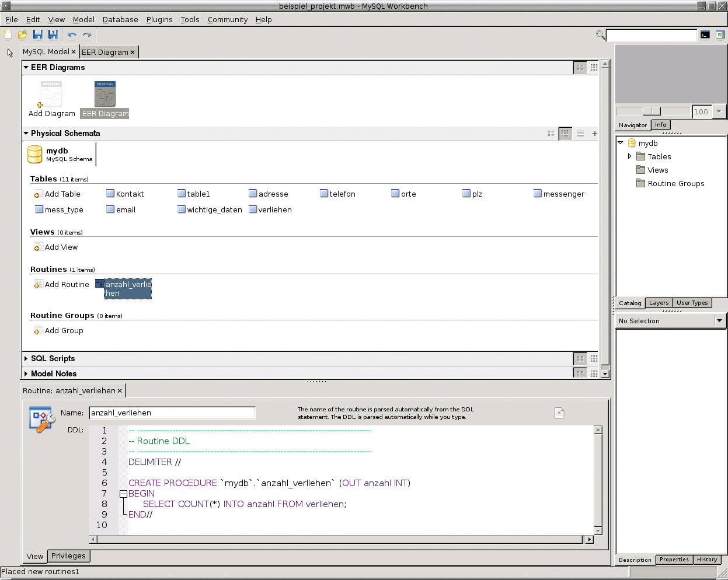Open the No Selection dropdown
Screen dimensions: 728x580
(719, 320)
